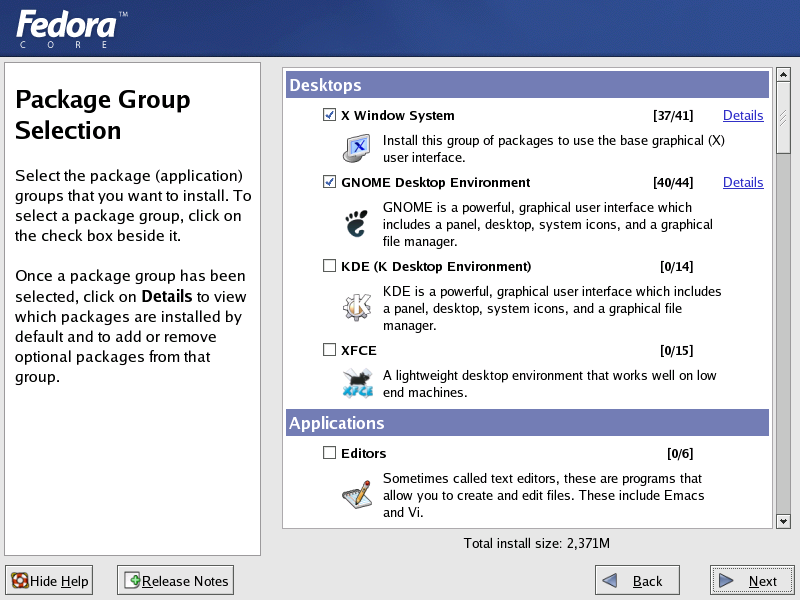Click the Fedora Core logo
Viewport: 800px width, 600px height.
(x=71, y=29)
